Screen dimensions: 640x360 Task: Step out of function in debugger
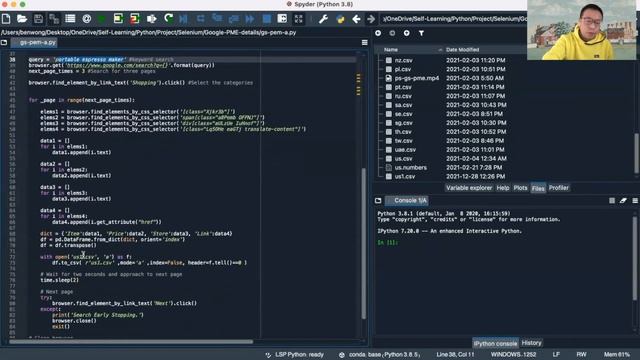pyautogui.click(x=233, y=19)
